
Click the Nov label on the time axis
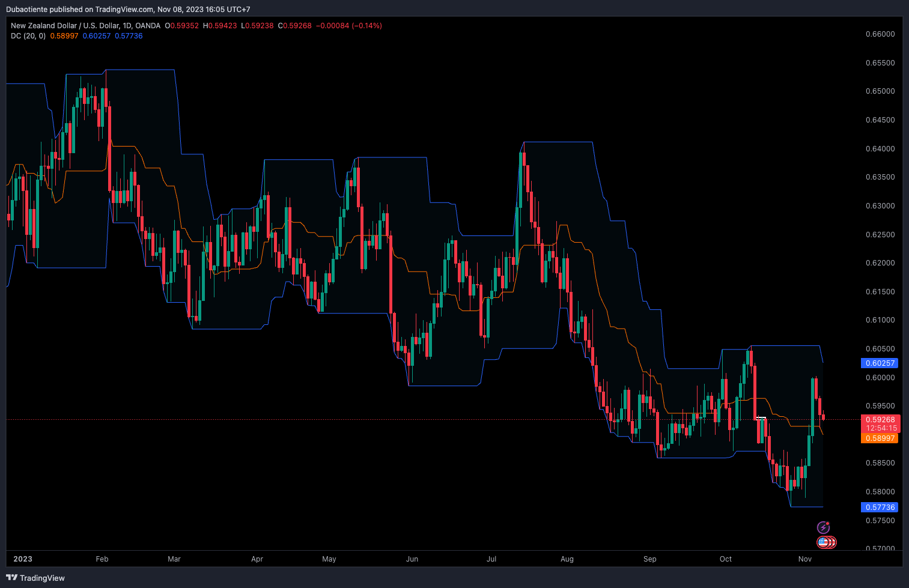pos(805,559)
